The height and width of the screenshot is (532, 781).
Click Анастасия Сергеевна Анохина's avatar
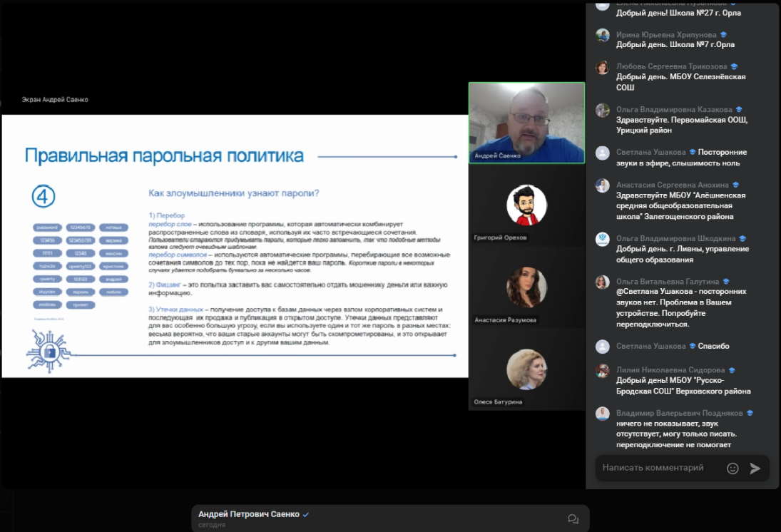click(x=603, y=185)
